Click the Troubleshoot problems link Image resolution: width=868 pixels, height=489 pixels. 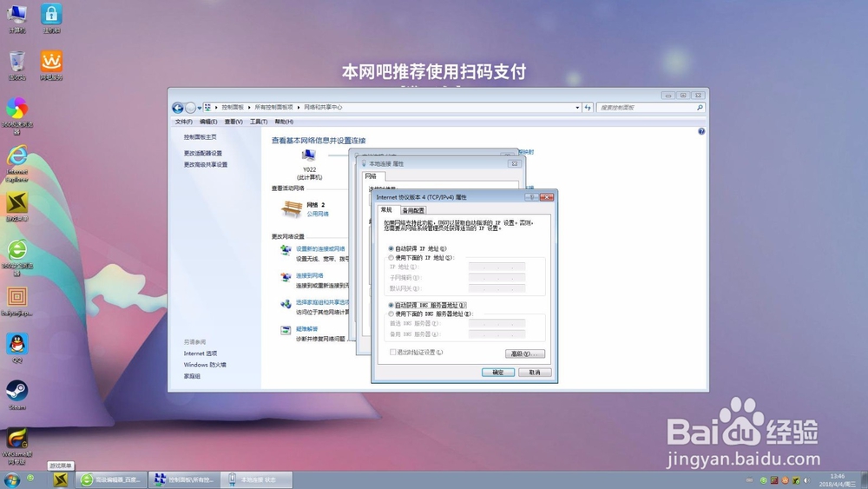[x=306, y=329]
